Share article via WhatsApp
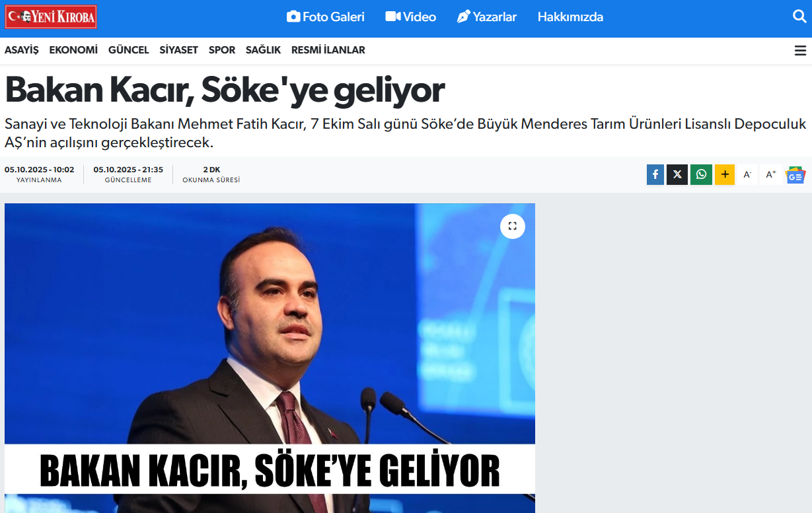This screenshot has height=513, width=812. (701, 174)
